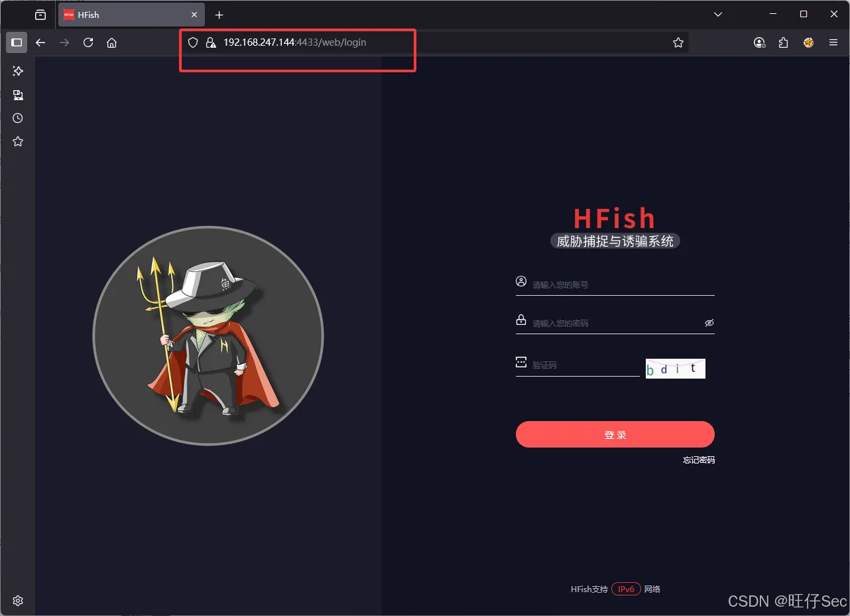Minimize the browser window
This screenshot has width=850, height=616.
773,14
